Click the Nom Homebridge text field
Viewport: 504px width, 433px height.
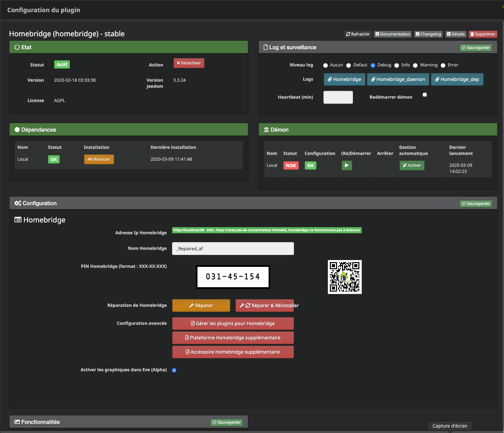233,249
